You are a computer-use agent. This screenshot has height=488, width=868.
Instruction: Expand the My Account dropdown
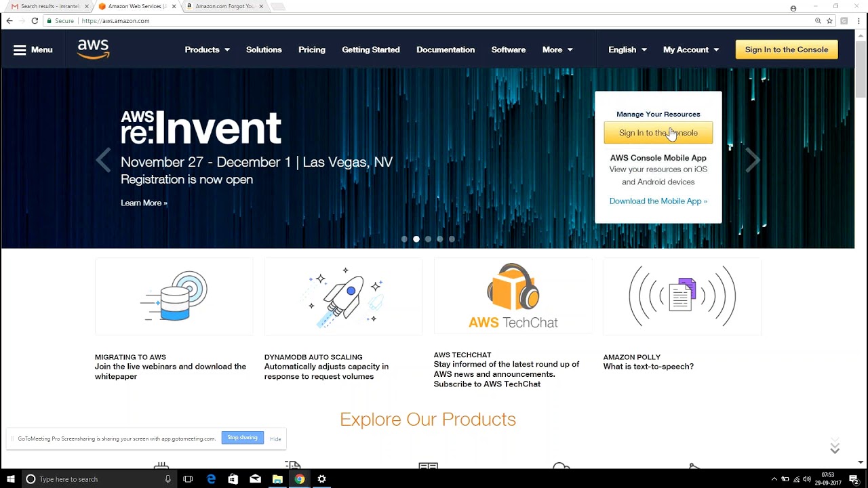[691, 49]
